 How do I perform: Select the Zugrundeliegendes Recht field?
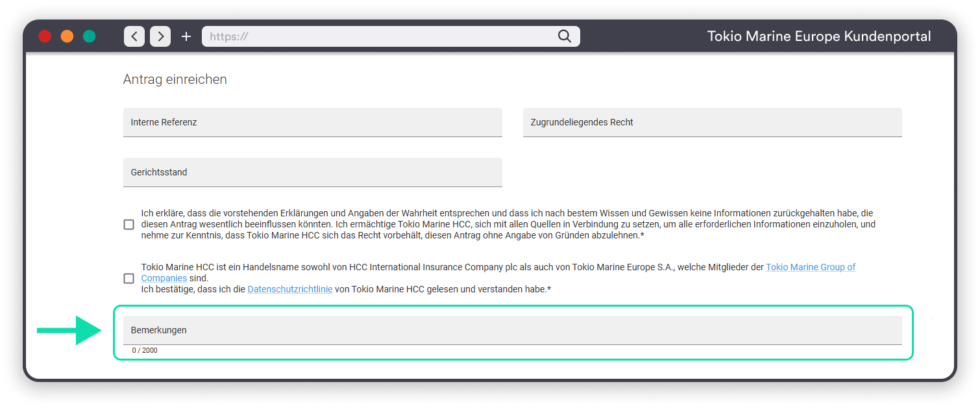[x=712, y=122]
